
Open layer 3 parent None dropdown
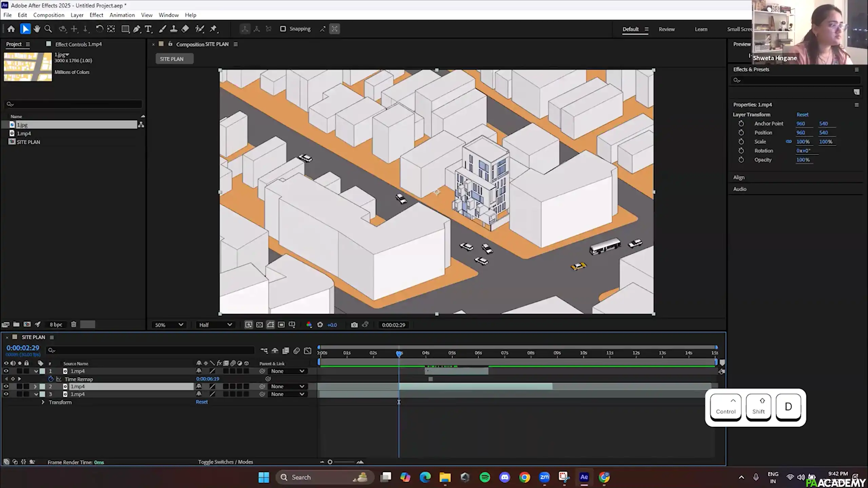287,394
